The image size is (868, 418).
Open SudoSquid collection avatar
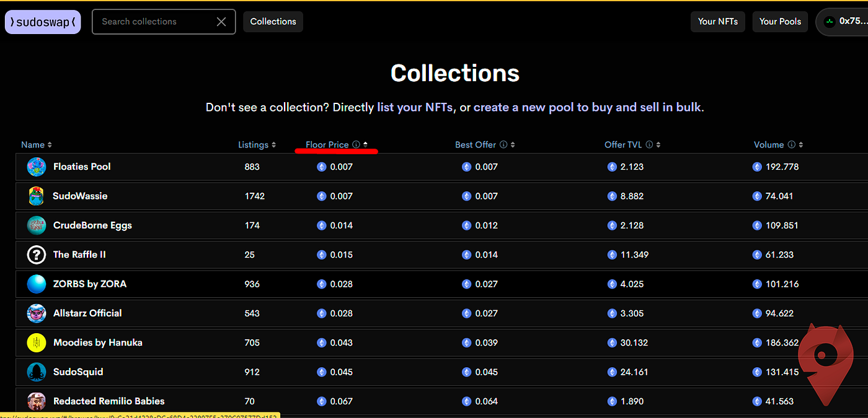[37, 372]
